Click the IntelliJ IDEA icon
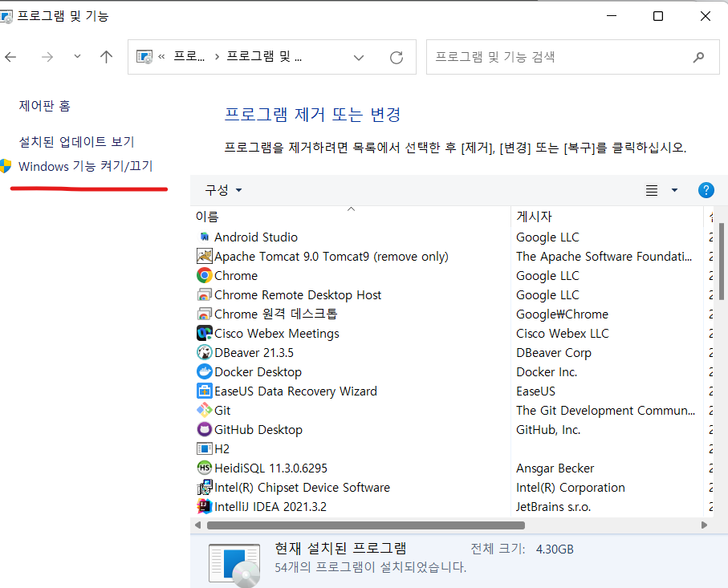The image size is (728, 588). (x=205, y=506)
